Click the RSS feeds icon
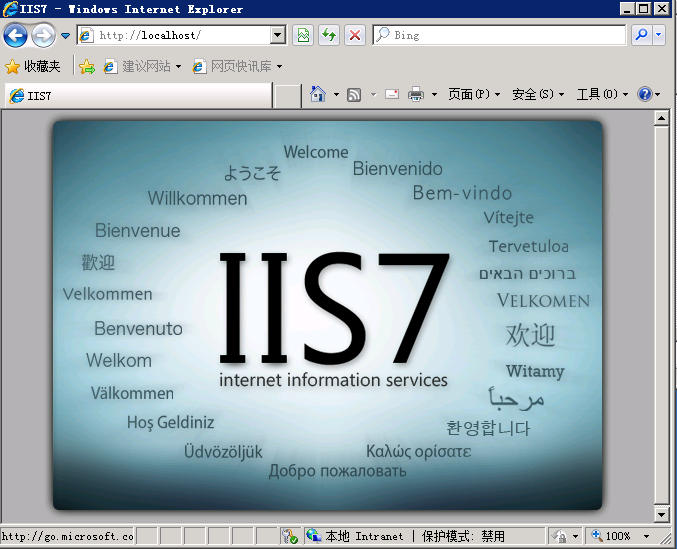This screenshot has height=549, width=677. tap(354, 94)
